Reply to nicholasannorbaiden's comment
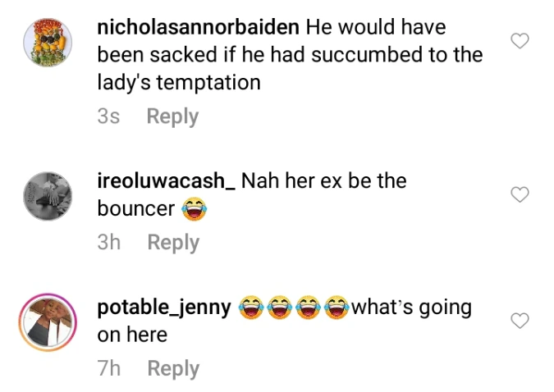 [173, 116]
